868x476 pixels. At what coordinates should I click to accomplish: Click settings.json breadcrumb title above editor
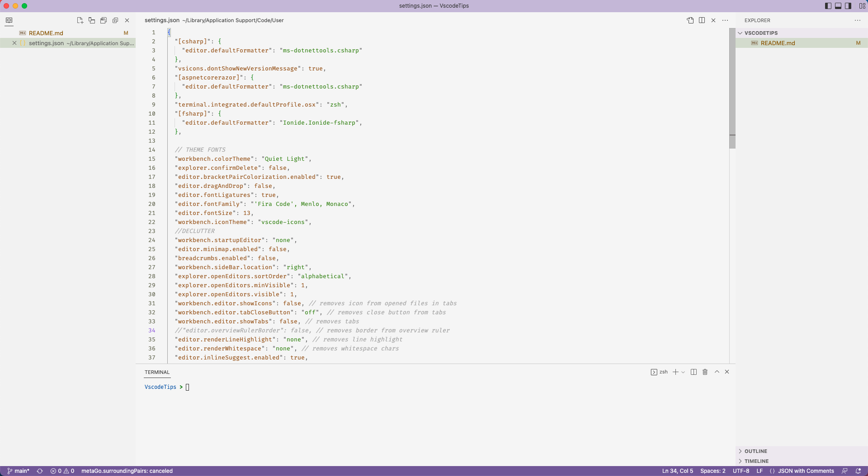click(162, 20)
